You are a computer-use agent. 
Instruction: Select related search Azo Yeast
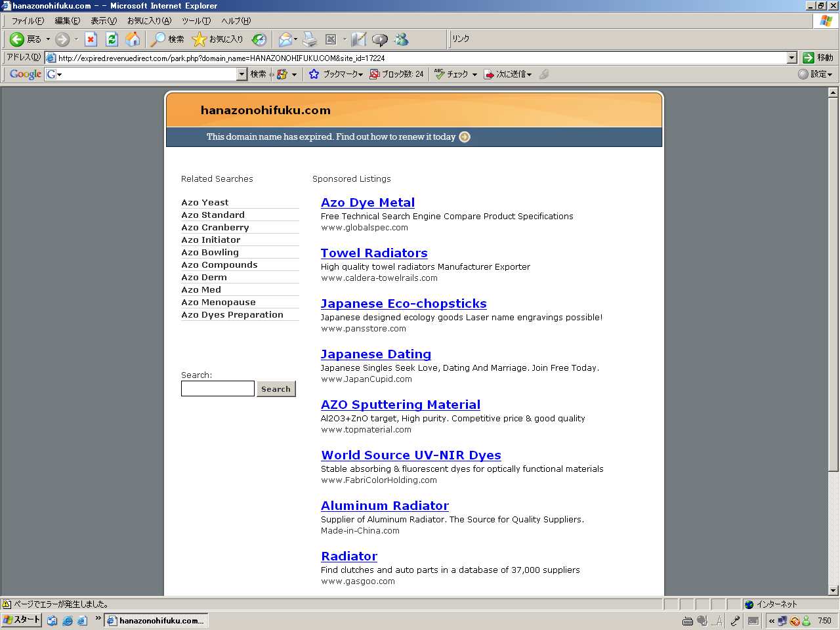205,203
